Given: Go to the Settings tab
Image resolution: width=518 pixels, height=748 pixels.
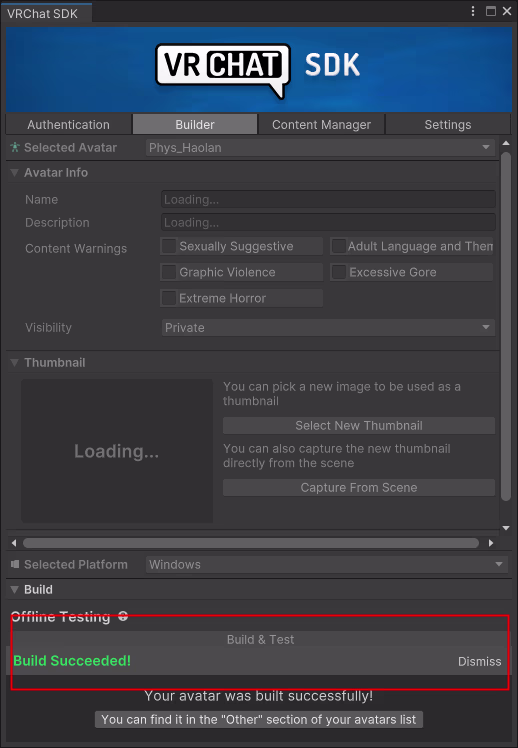Looking at the screenshot, I should (x=448, y=125).
